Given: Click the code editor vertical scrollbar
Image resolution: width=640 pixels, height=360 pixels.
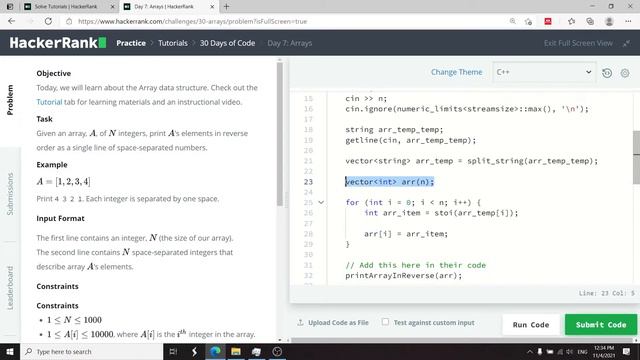Looking at the screenshot, I should coord(636,157).
